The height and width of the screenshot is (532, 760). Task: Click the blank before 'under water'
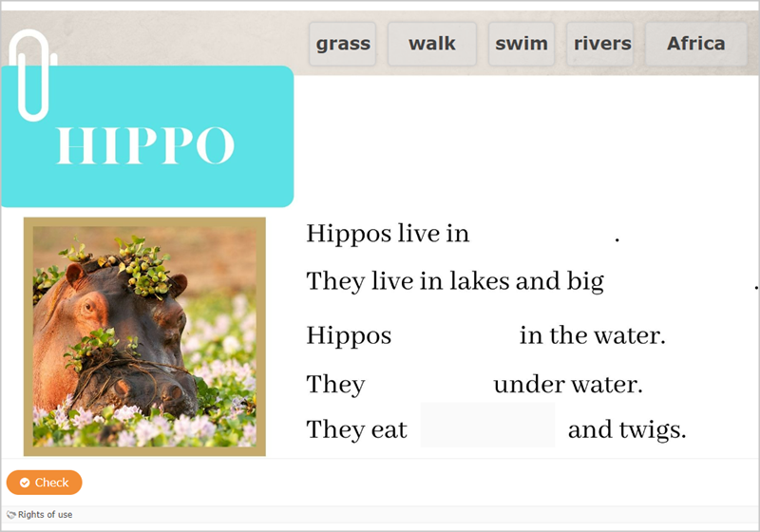428,385
